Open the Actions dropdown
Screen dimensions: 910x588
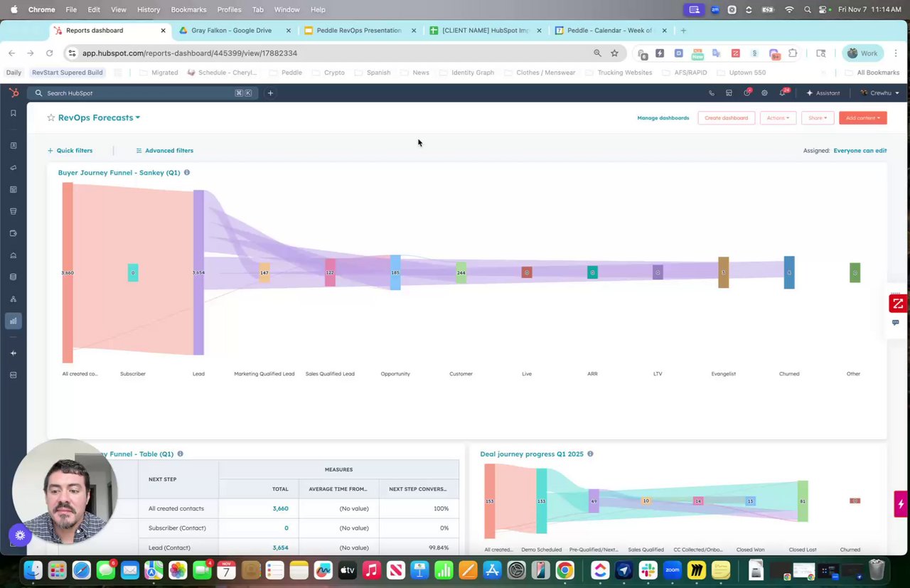tap(778, 118)
